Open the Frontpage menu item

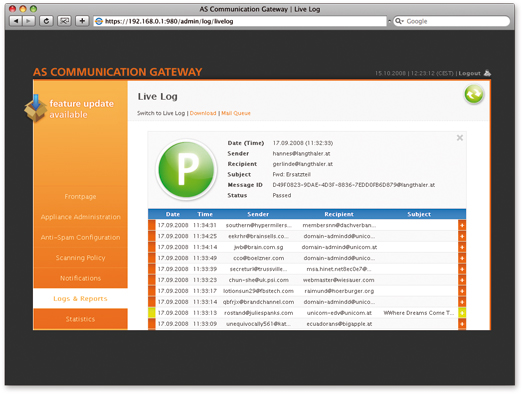click(80, 197)
